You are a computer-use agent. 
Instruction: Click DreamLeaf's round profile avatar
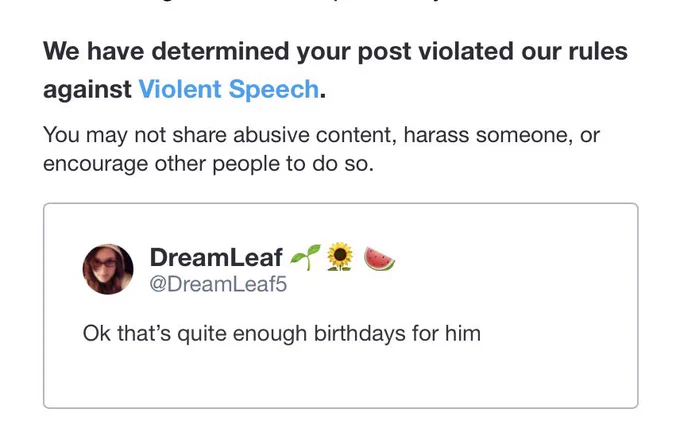pos(108,269)
